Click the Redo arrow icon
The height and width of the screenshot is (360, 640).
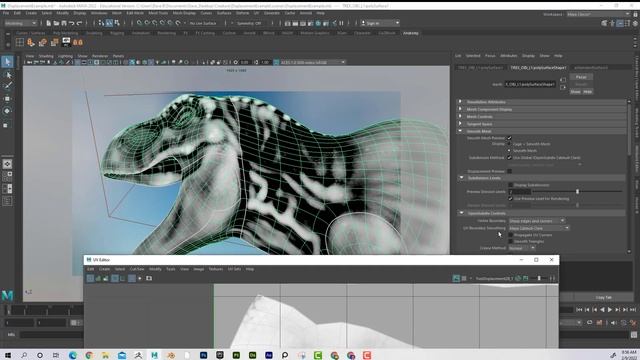pos(80,23)
